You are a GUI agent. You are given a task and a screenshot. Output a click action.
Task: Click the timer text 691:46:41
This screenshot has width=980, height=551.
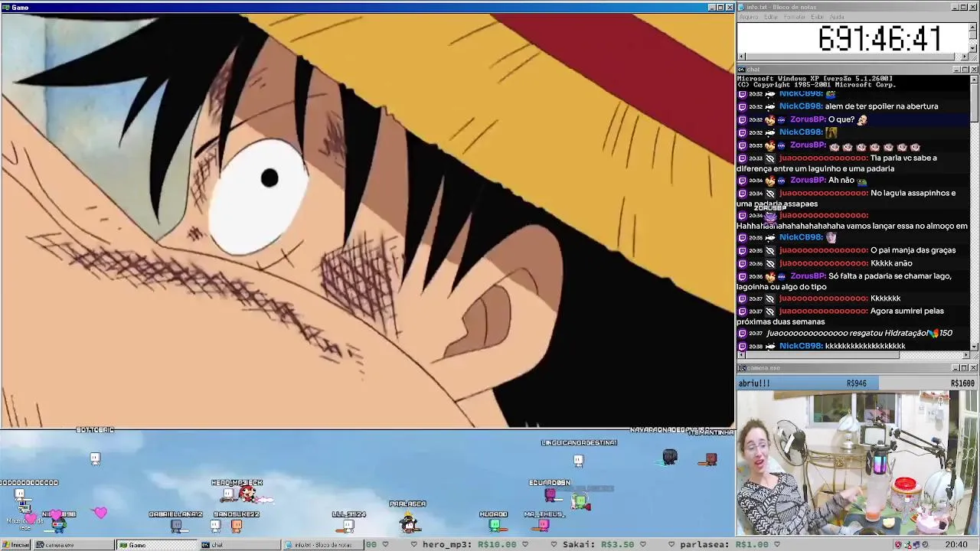pyautogui.click(x=879, y=38)
